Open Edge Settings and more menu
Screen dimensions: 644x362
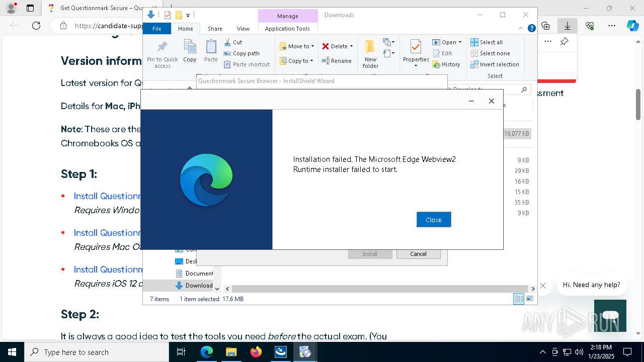point(612,26)
